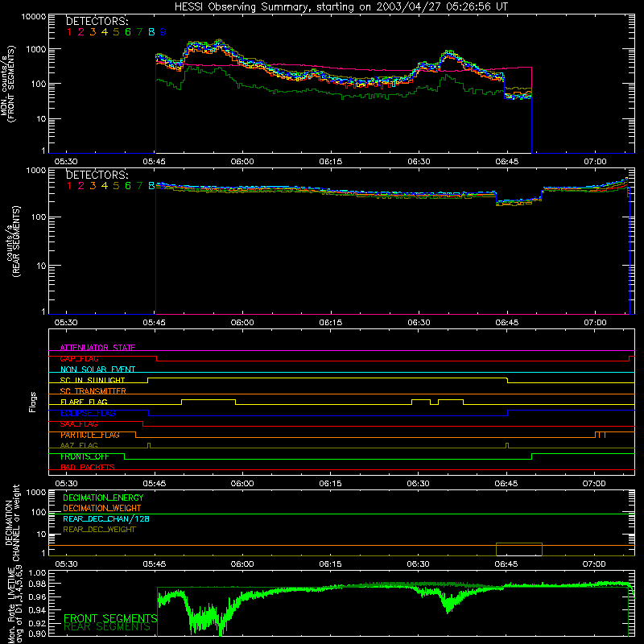Select yellow detector 4 in front segments legend
The image size is (644, 644).
pyautogui.click(x=105, y=32)
